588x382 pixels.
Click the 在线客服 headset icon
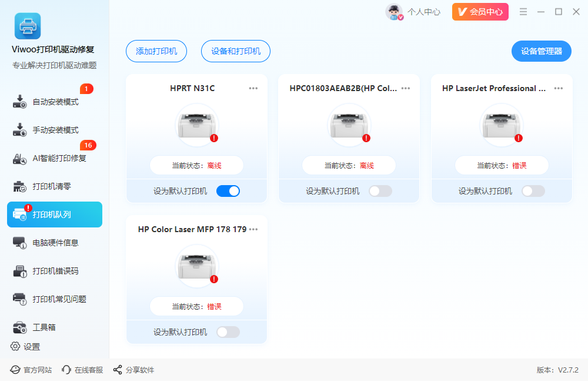[66, 370]
